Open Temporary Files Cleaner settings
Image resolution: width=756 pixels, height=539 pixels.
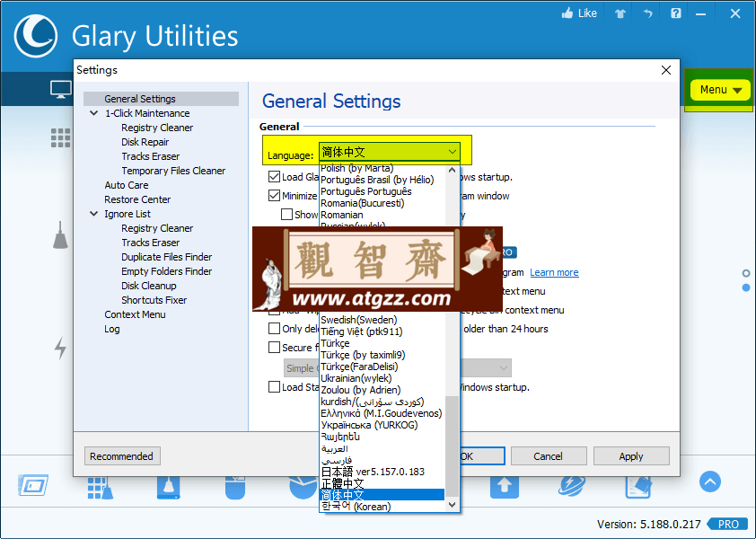(173, 171)
